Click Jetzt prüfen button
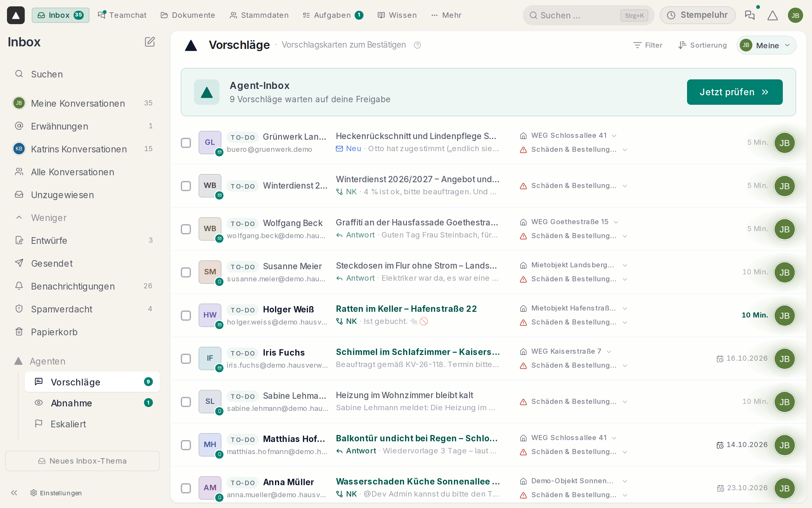 [735, 92]
